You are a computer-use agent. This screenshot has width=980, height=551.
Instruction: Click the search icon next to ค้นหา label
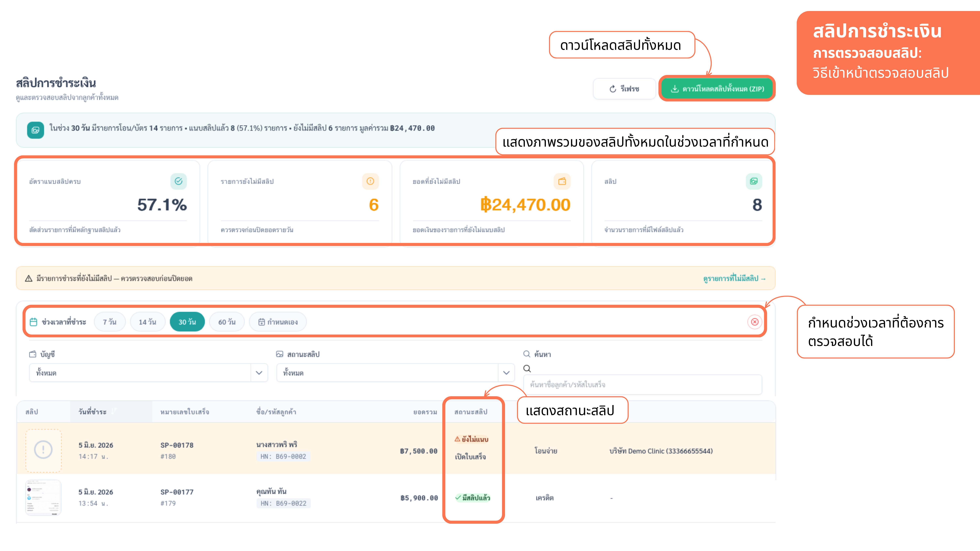527,354
